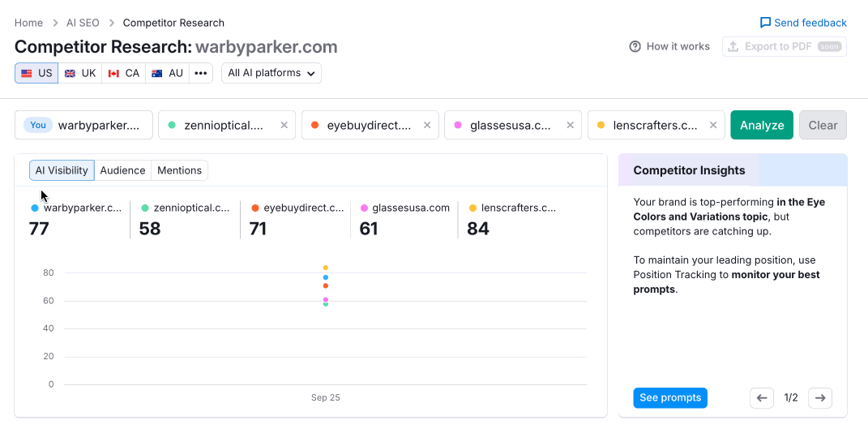Open the Home breadcrumb link

29,23
